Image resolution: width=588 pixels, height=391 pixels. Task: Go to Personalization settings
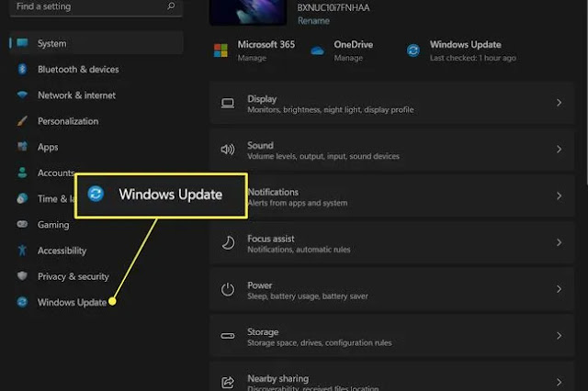click(96, 121)
